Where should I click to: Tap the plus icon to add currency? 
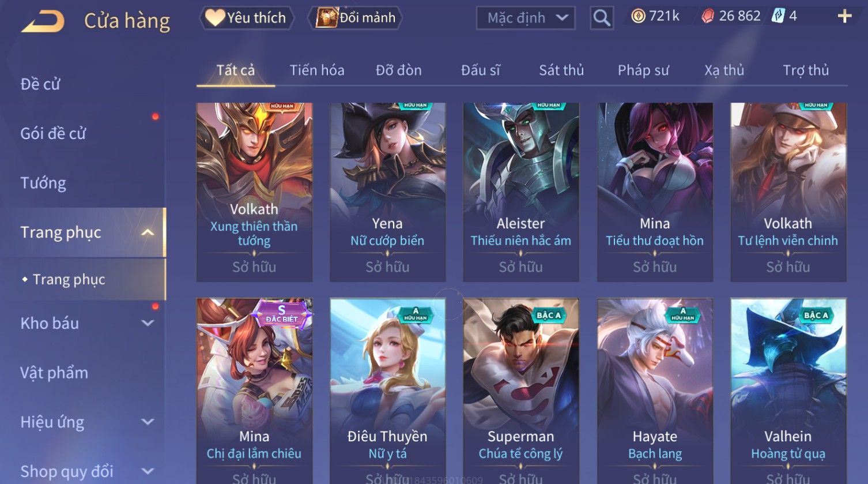click(x=844, y=16)
